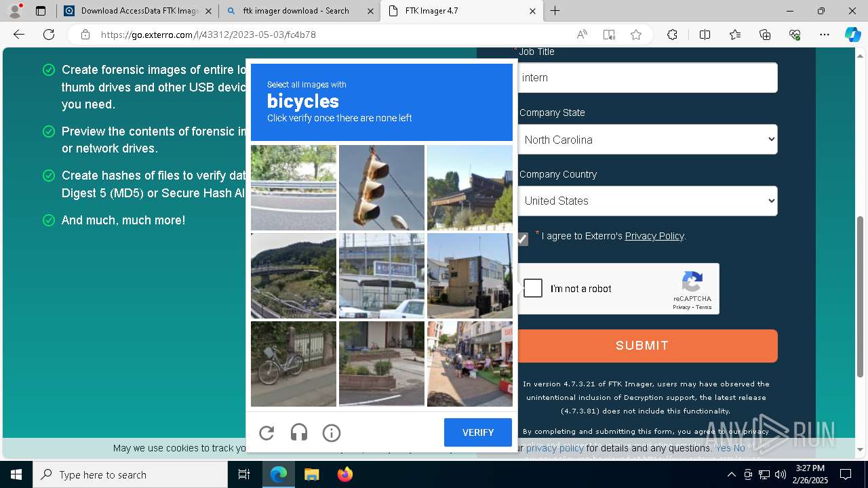This screenshot has width=868, height=488.
Task: Select the traffic light captcha tile
Action: pyautogui.click(x=382, y=188)
